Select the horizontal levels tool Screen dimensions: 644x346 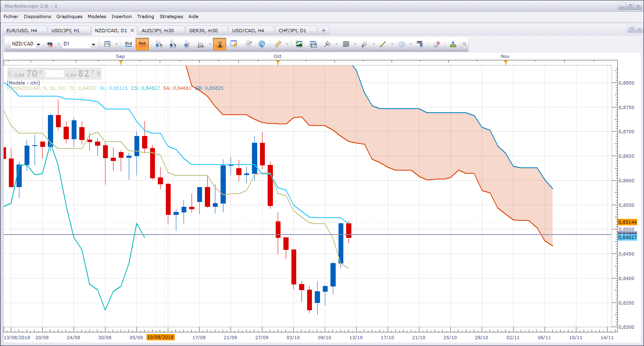[346, 44]
